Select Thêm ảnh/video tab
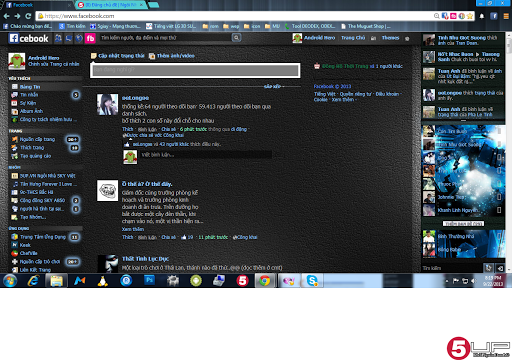512x360 pixels. 172,56
